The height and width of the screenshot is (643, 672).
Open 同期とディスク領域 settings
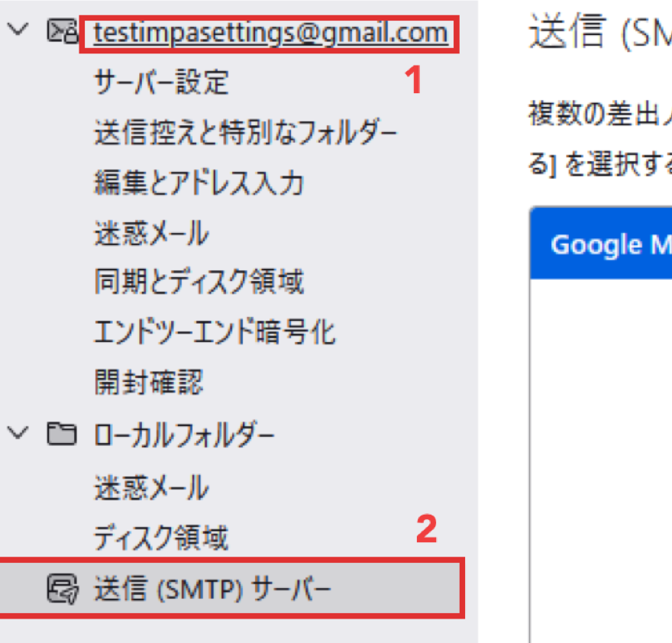(x=199, y=282)
